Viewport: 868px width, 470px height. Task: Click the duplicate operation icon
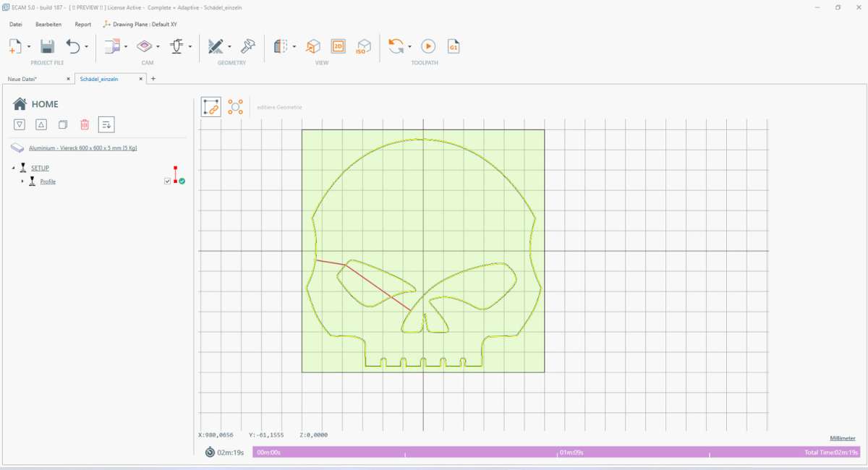63,124
